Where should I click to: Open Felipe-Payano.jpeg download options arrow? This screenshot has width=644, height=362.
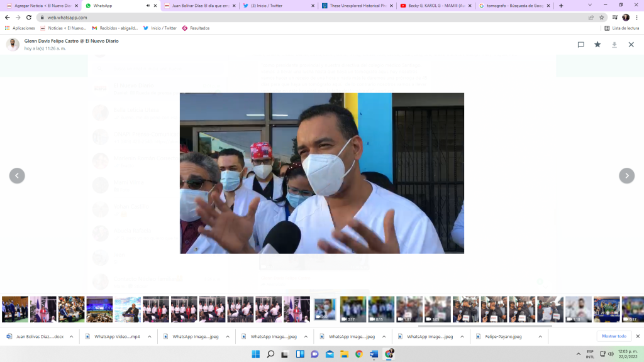539,337
